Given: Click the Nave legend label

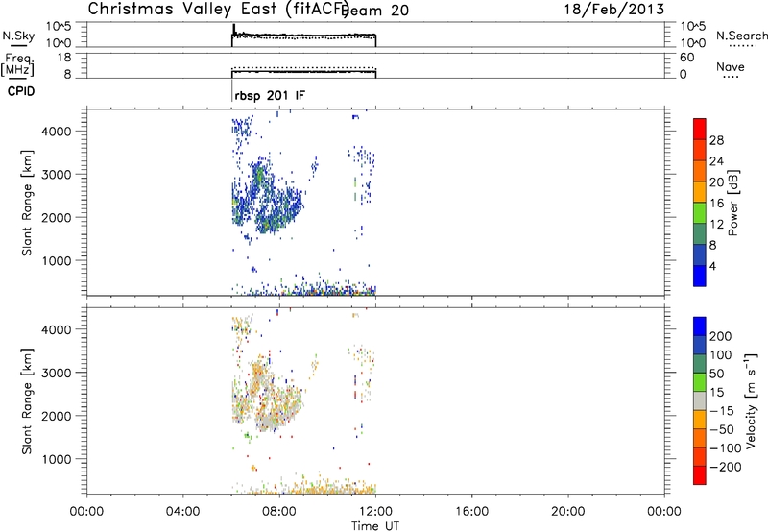Looking at the screenshot, I should (x=731, y=66).
